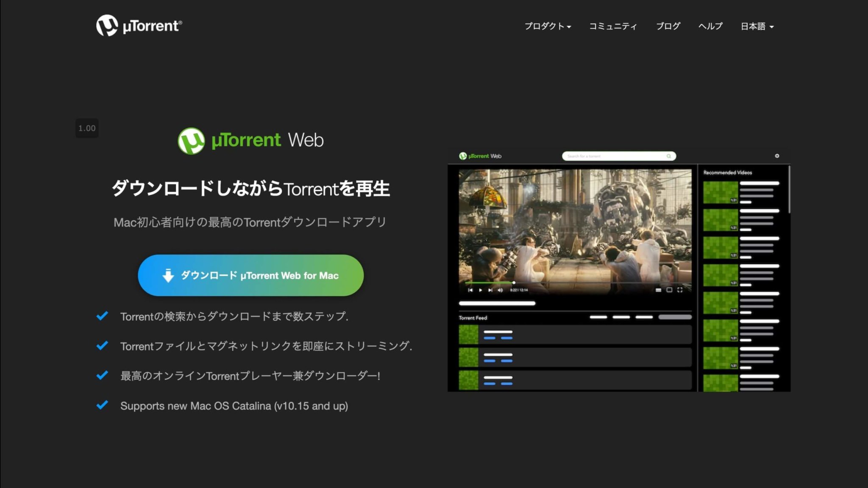Click the skip previous control in the preview player

pyautogui.click(x=470, y=290)
